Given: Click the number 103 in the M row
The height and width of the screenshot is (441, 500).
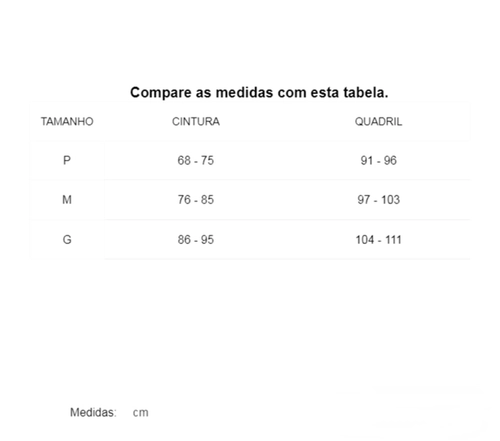Looking at the screenshot, I should click(x=390, y=200).
